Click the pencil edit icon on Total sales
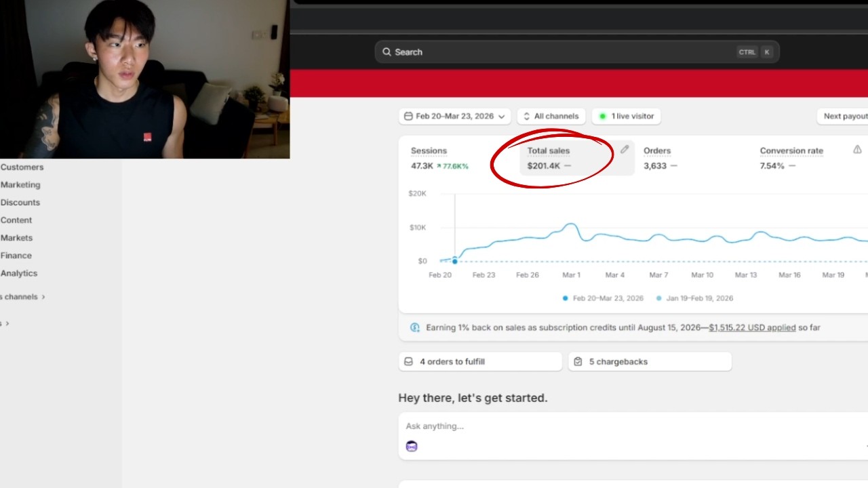This screenshot has height=488, width=868. 625,149
